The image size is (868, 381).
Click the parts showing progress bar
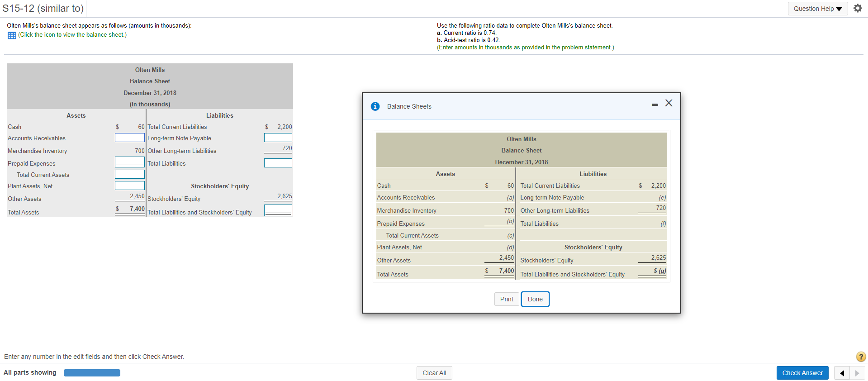point(92,373)
